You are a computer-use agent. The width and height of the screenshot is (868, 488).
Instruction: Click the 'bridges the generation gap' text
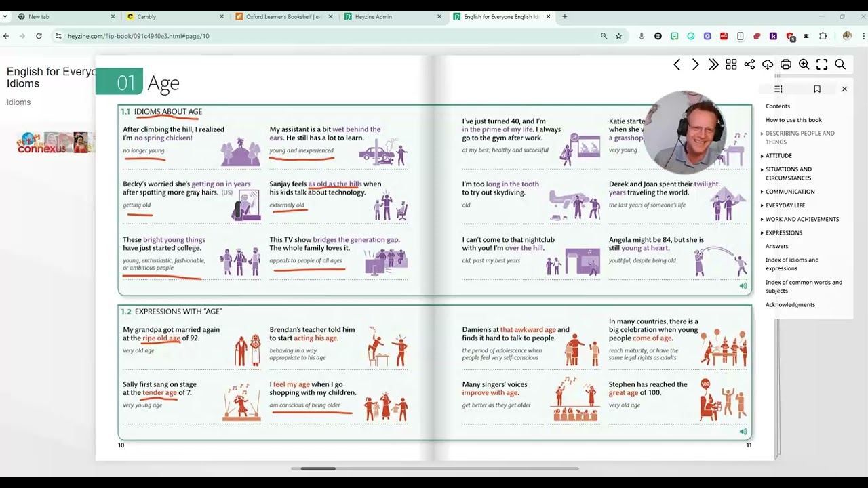coord(356,239)
